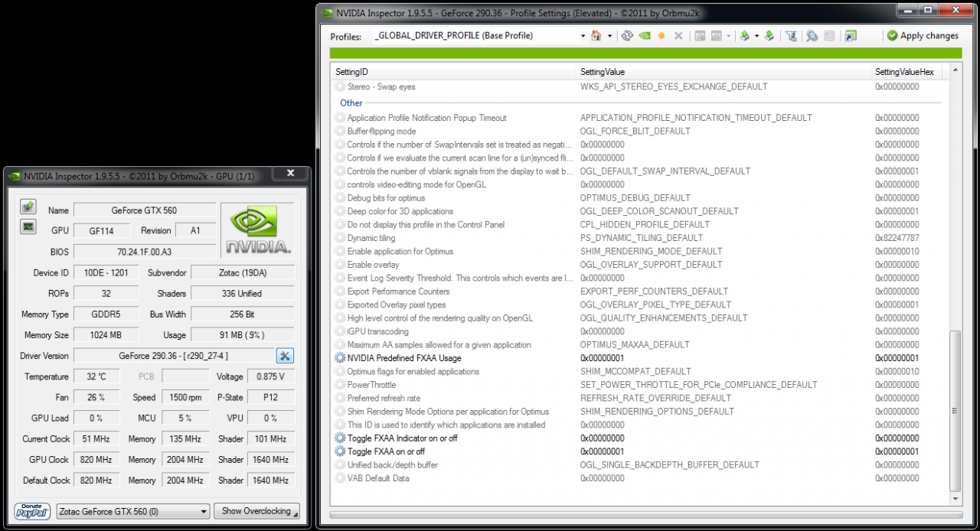Select the Enable overlay setting
The image size is (980, 531).
point(637,265)
